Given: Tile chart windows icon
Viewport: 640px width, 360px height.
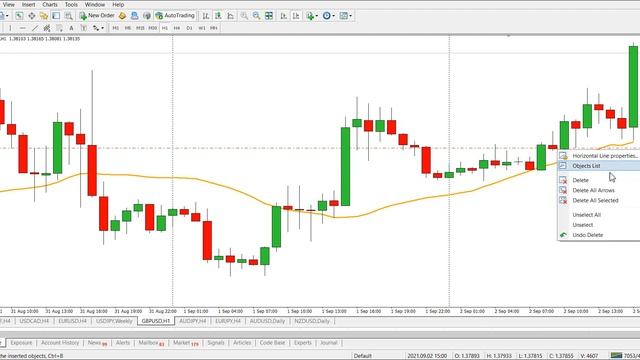Looking at the screenshot, I should click(269, 16).
